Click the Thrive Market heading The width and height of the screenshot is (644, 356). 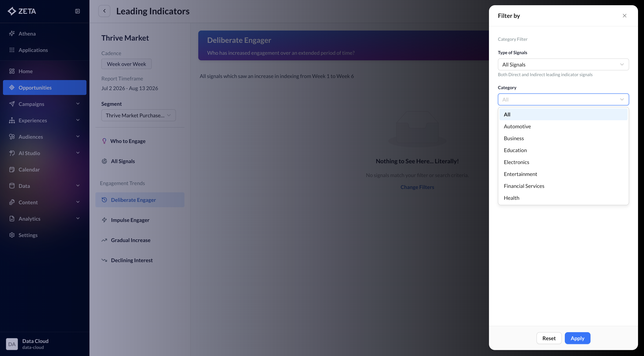pos(125,38)
